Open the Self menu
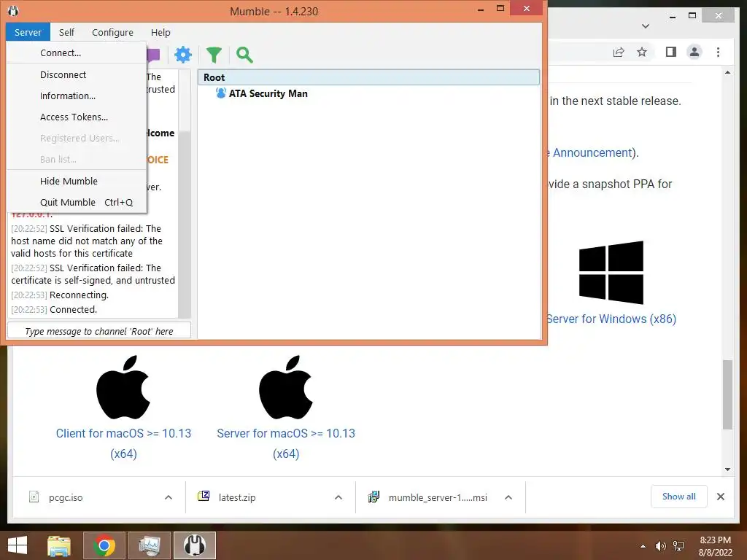This screenshot has height=560, width=747. (x=66, y=32)
